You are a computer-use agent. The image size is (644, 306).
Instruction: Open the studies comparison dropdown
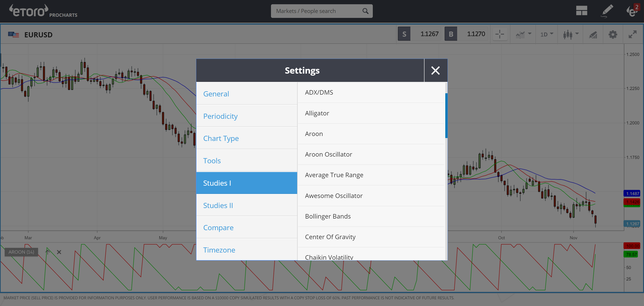coord(523,34)
